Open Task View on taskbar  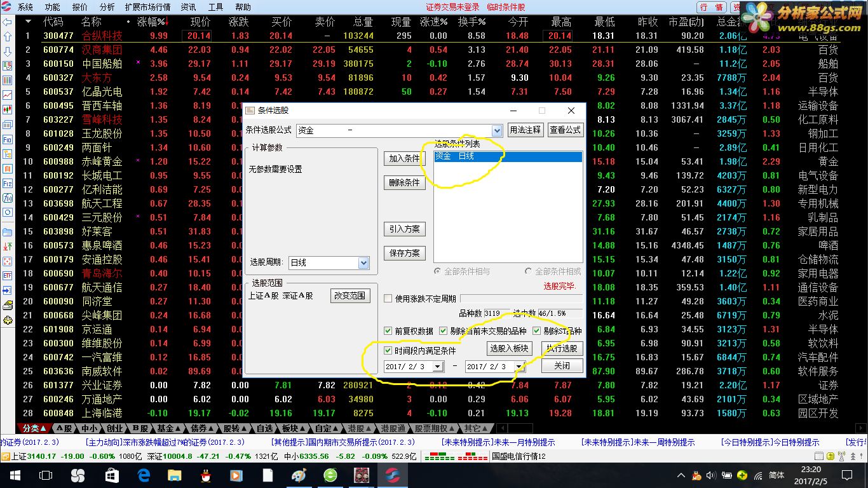[x=46, y=475]
